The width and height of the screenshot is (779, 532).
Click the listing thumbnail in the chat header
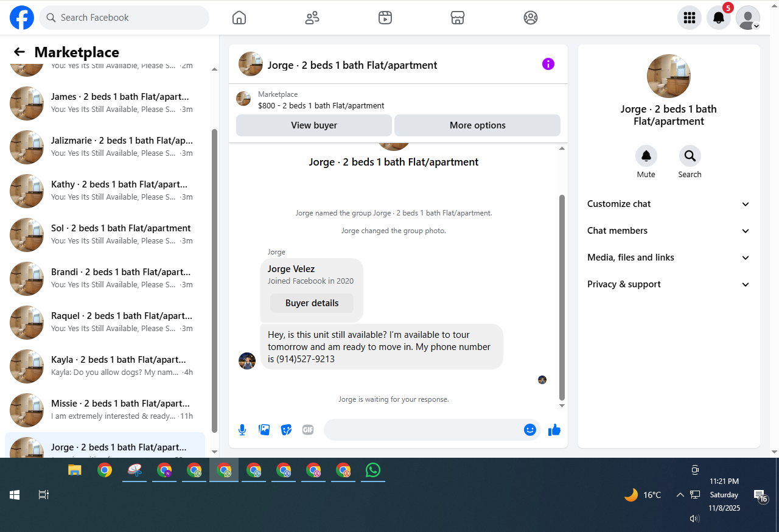(251, 64)
